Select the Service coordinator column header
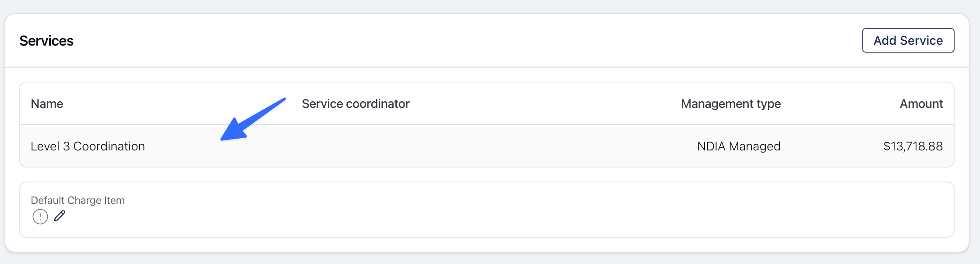The width and height of the screenshot is (980, 264). pyautogui.click(x=356, y=103)
